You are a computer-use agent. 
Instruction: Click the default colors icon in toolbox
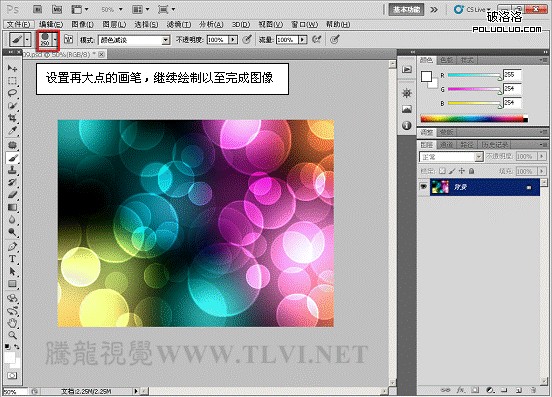(7, 347)
